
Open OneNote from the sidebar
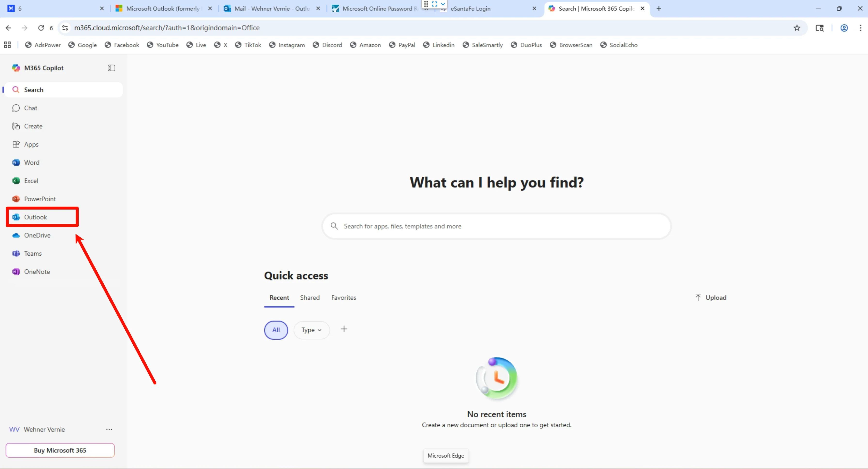point(64,272)
